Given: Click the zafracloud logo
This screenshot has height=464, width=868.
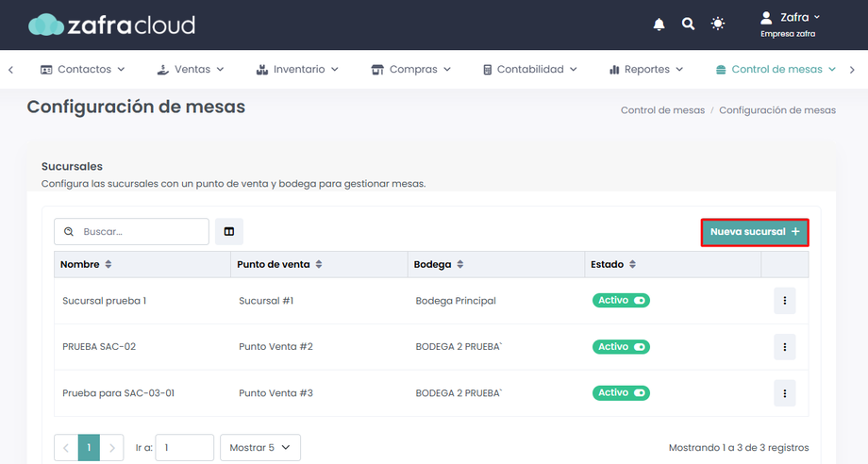Looking at the screenshot, I should (112, 25).
